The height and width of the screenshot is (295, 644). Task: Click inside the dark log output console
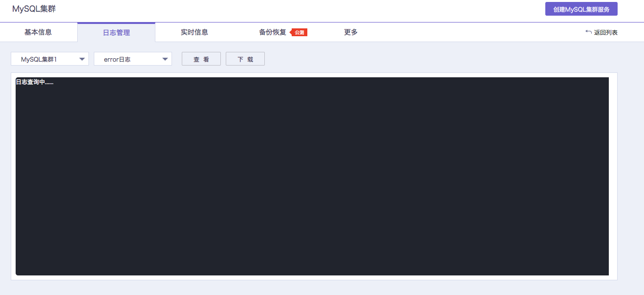312,176
